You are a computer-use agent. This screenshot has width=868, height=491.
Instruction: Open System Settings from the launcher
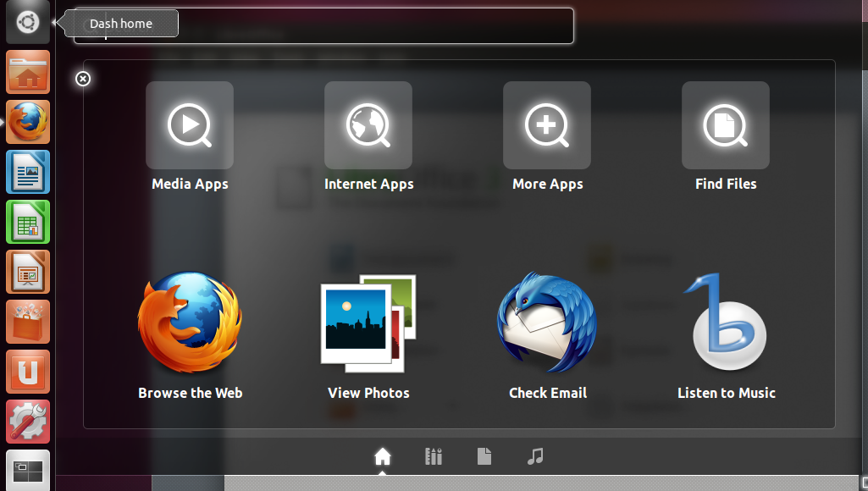coord(28,422)
